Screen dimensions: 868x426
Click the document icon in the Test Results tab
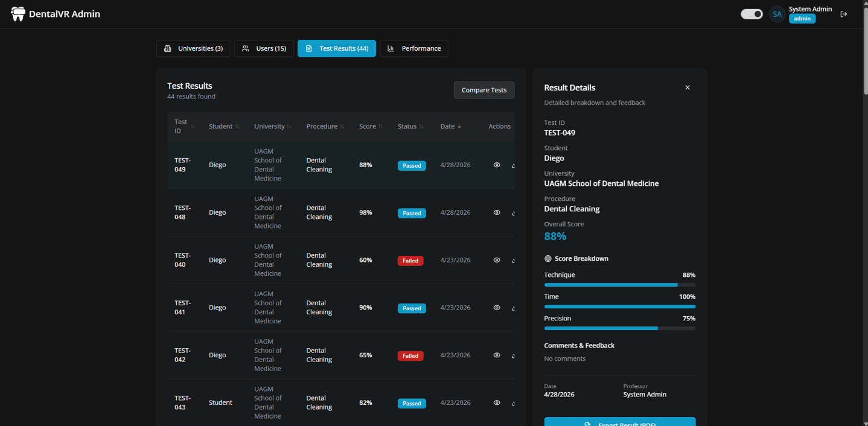[x=309, y=48]
